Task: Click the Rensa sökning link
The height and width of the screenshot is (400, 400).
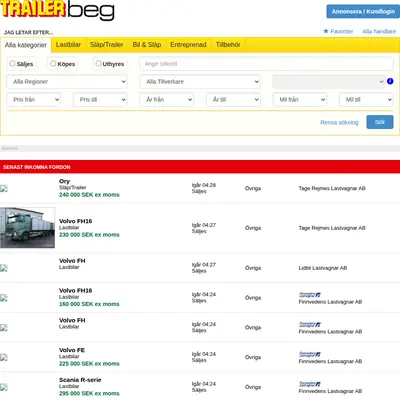Action: [339, 122]
